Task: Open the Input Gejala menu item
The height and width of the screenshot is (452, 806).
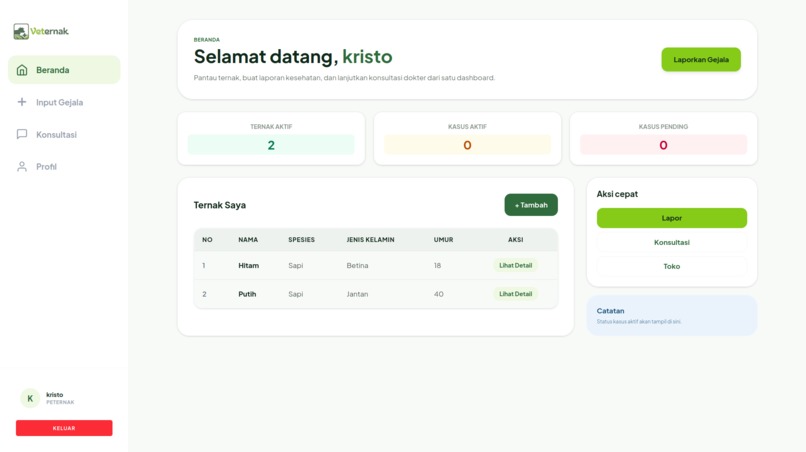Action: [x=64, y=102]
